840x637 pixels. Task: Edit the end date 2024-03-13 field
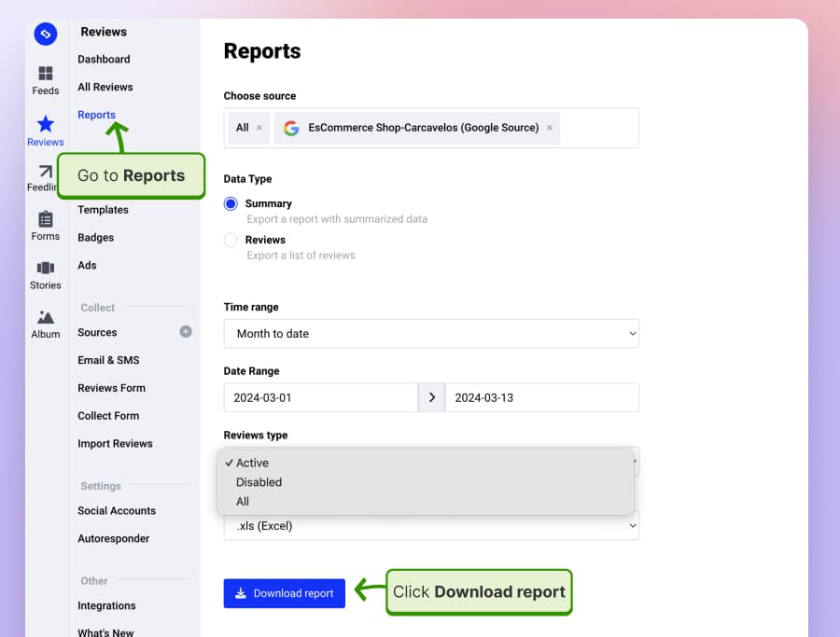(542, 397)
